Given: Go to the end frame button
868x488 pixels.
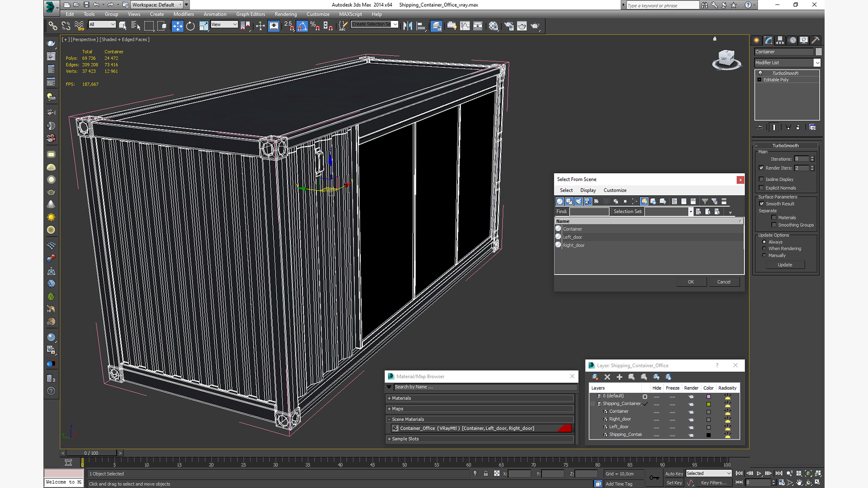Looking at the screenshot, I should pyautogui.click(x=779, y=474).
